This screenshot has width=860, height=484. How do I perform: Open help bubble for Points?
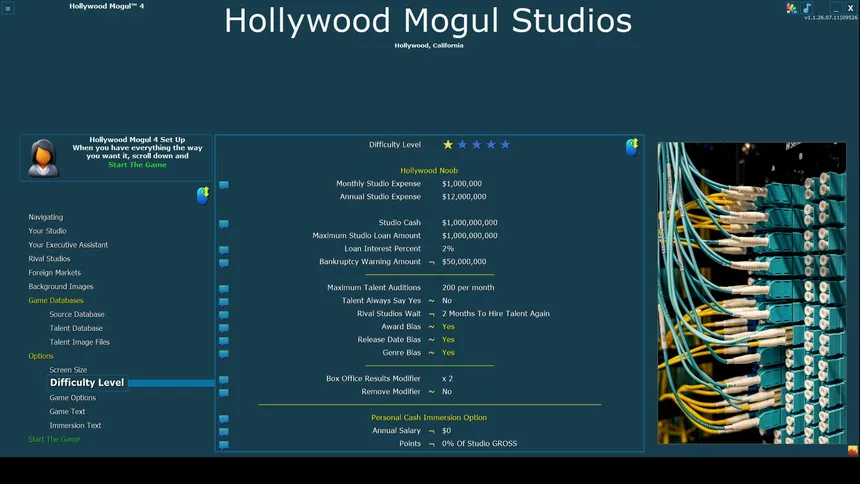pos(224,445)
